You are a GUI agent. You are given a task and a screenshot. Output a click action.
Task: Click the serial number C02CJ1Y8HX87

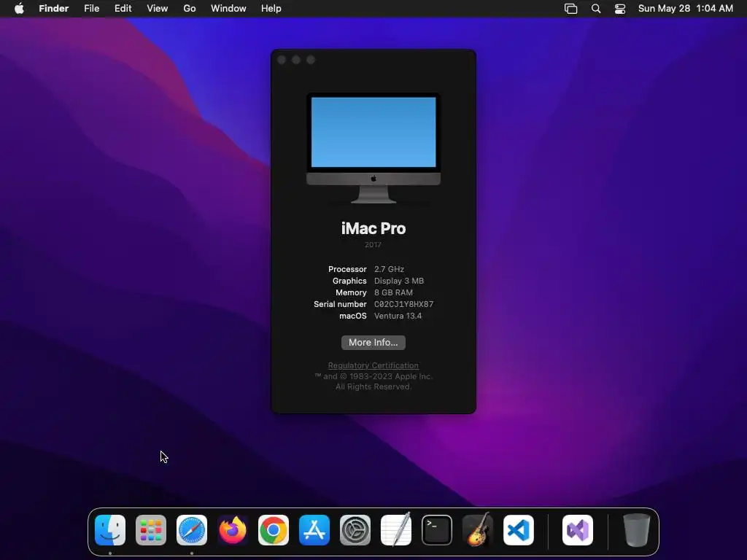tap(403, 304)
